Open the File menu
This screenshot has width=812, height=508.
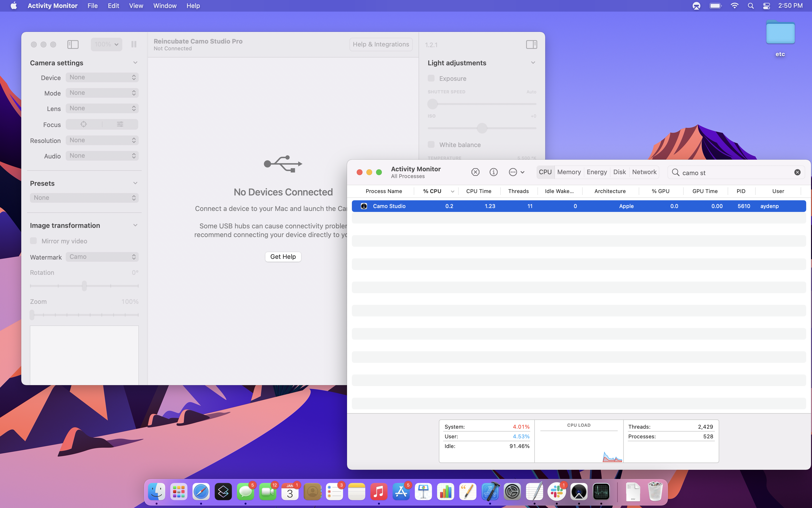[93, 6]
